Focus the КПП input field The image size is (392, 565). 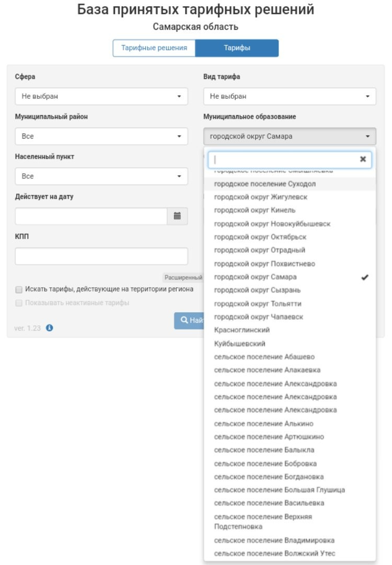(101, 256)
